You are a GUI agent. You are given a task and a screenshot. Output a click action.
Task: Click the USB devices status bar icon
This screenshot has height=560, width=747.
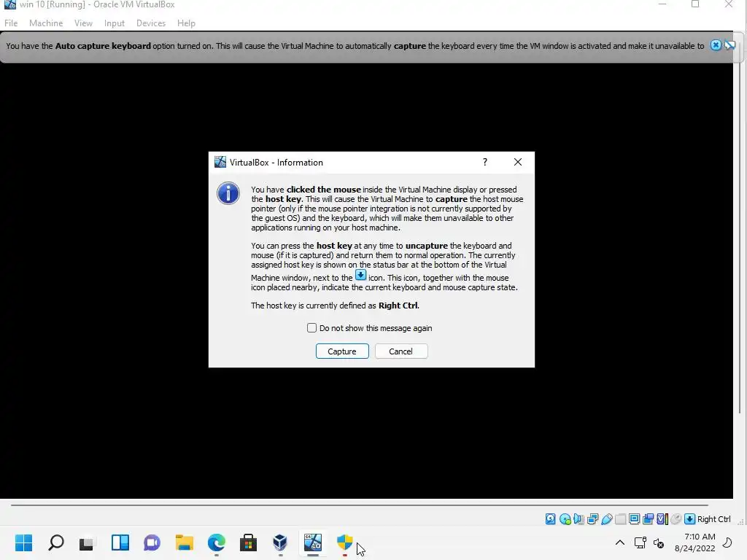[606, 519]
